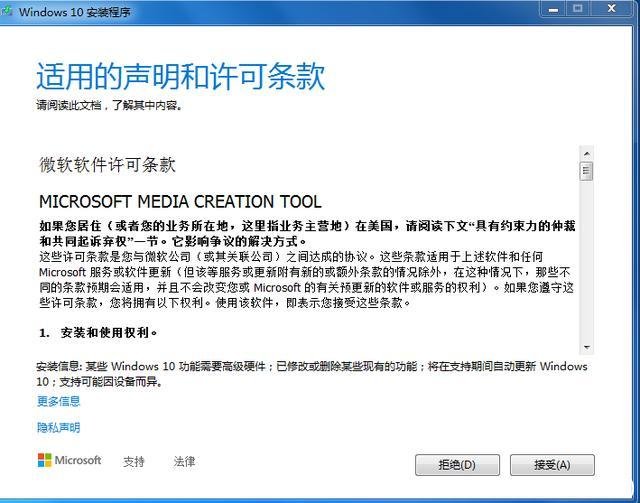Click the 支持 link in footer

[134, 462]
